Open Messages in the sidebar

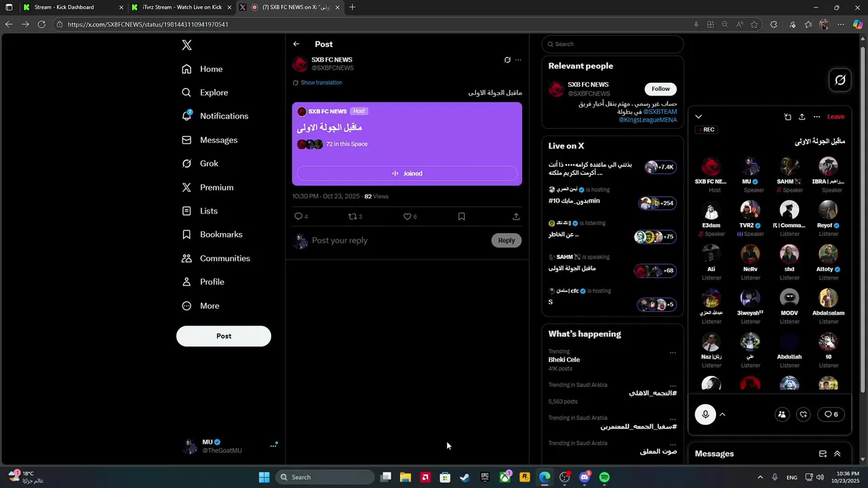click(210, 140)
